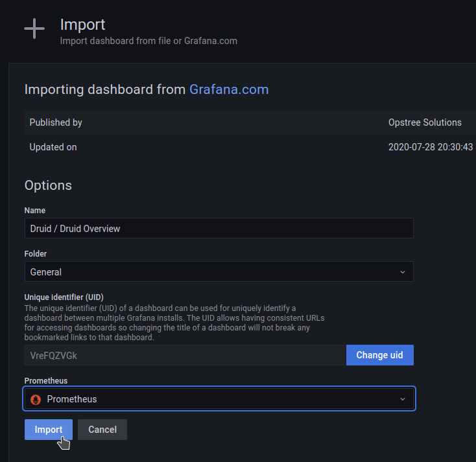Select the Updated on row label

coord(53,147)
